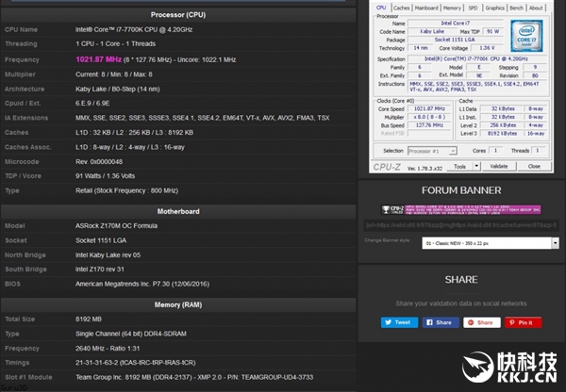This screenshot has height=392, width=566.
Task: Click the Tweet share button
Action: (399, 322)
